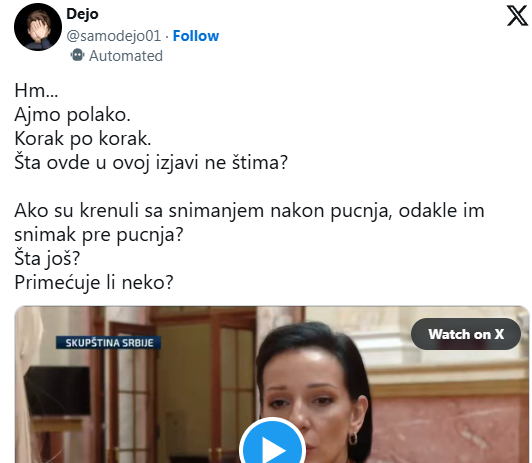The image size is (532, 463).
Task: Open Dejo's facepalm profile avatar
Action: tap(38, 27)
